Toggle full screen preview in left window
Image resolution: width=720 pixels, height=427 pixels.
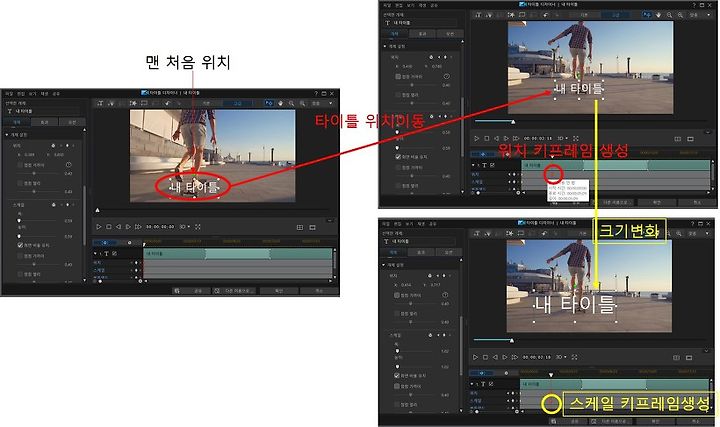(x=198, y=227)
